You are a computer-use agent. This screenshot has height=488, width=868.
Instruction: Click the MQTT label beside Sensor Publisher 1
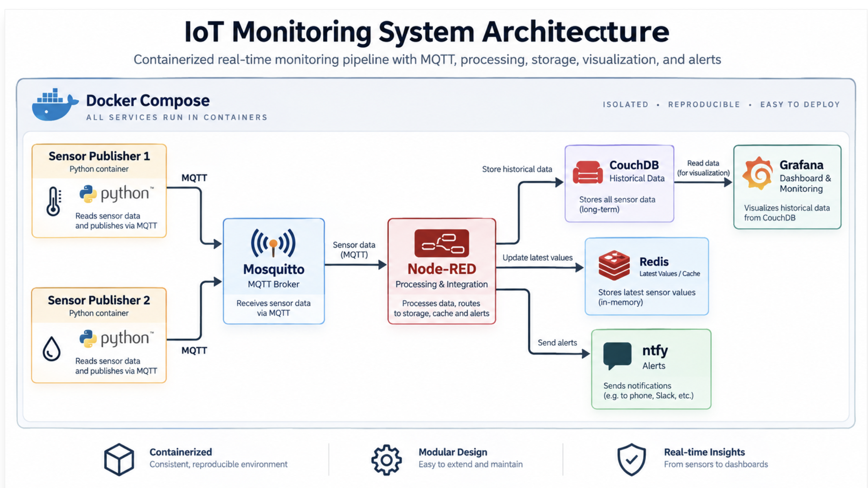[x=194, y=178]
